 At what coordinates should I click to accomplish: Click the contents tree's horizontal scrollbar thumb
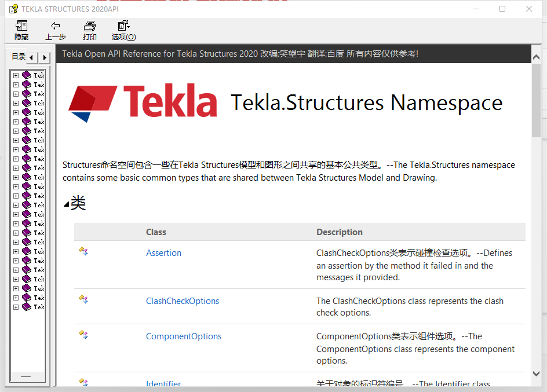point(26,376)
